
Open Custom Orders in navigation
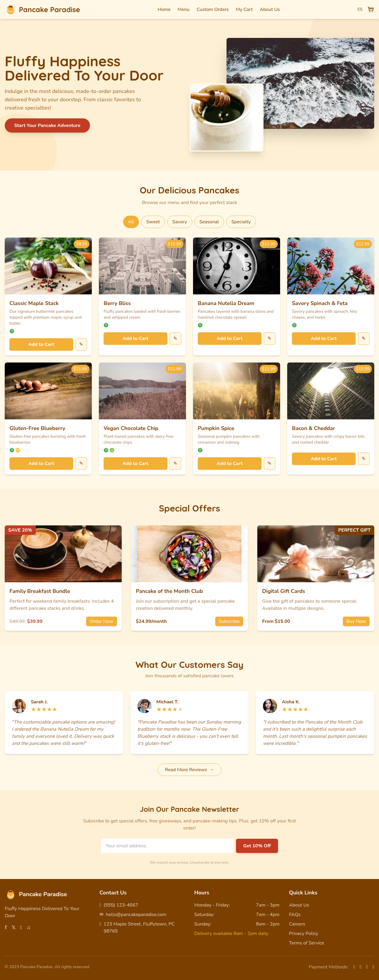click(212, 9)
